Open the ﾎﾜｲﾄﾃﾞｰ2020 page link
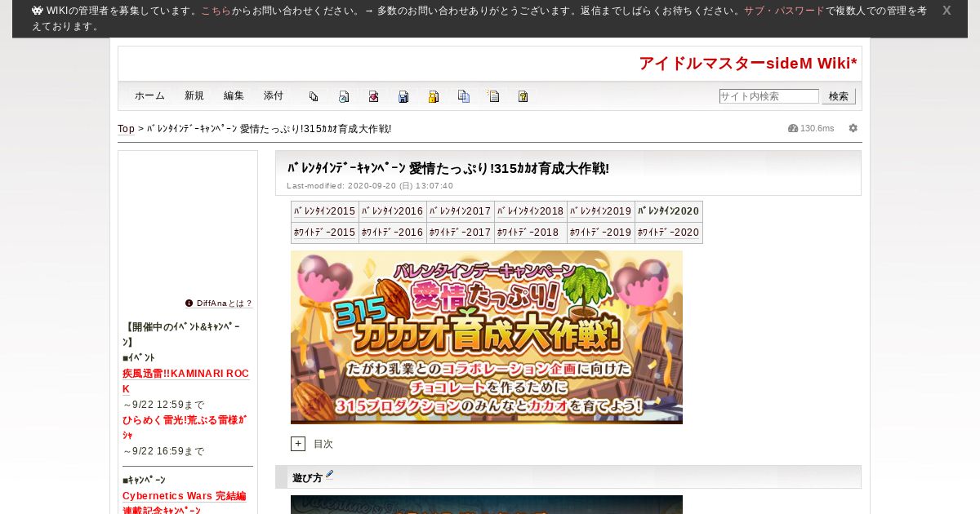Image resolution: width=980 pixels, height=514 pixels. (669, 233)
